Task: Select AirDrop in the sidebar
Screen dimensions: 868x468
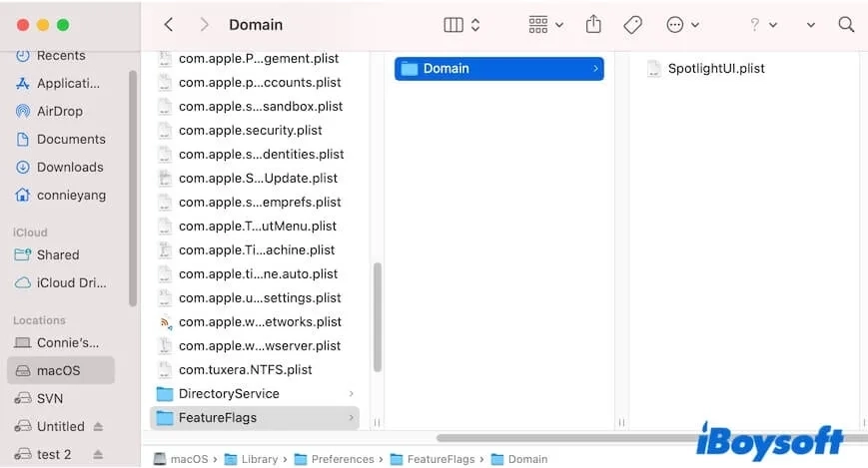Action: tap(59, 111)
